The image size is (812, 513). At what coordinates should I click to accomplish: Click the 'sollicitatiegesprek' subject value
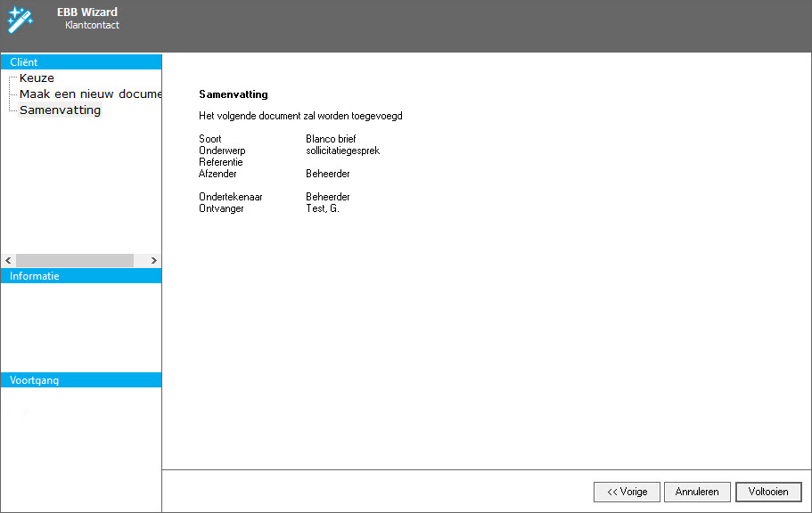[342, 151]
